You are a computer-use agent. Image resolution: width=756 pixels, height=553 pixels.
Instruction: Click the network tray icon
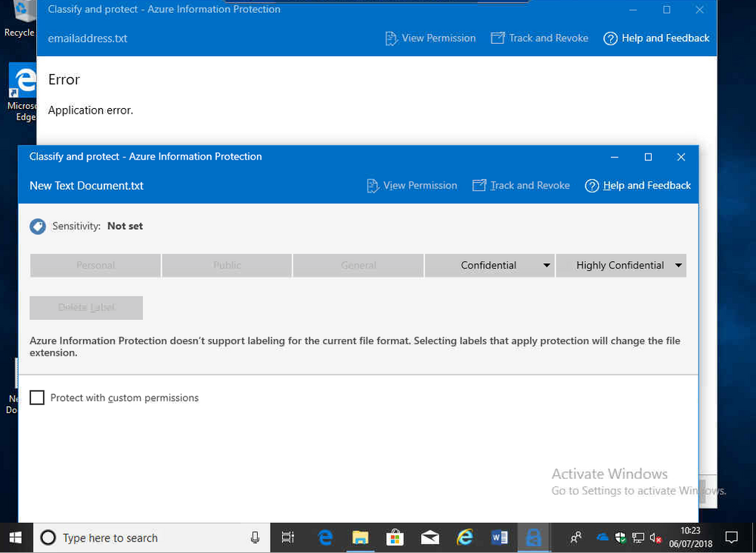638,538
